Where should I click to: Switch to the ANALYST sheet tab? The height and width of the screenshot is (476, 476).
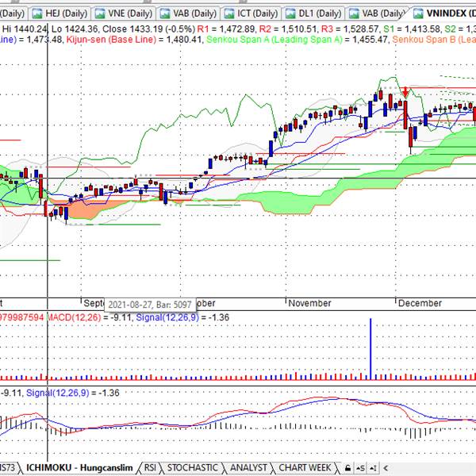click(248, 468)
